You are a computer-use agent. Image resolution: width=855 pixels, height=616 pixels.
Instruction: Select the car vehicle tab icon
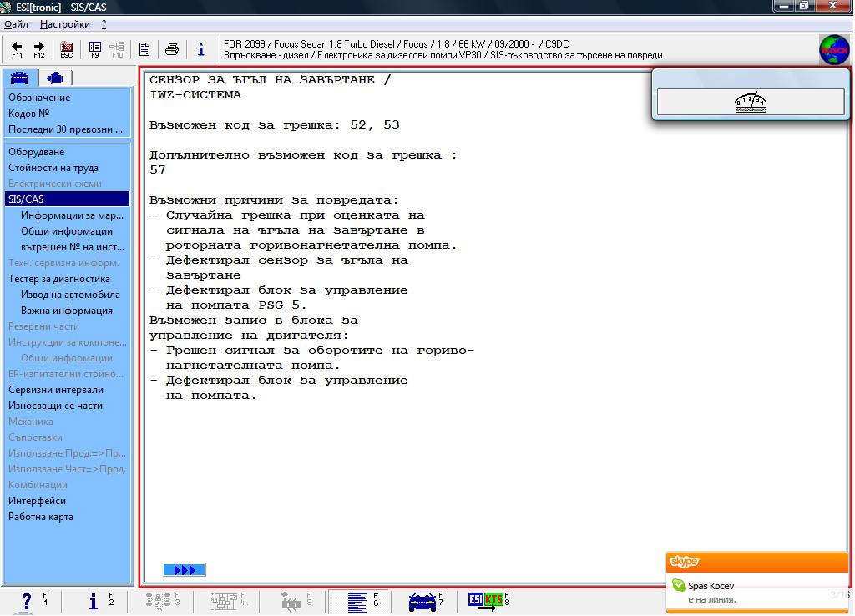coord(20,78)
